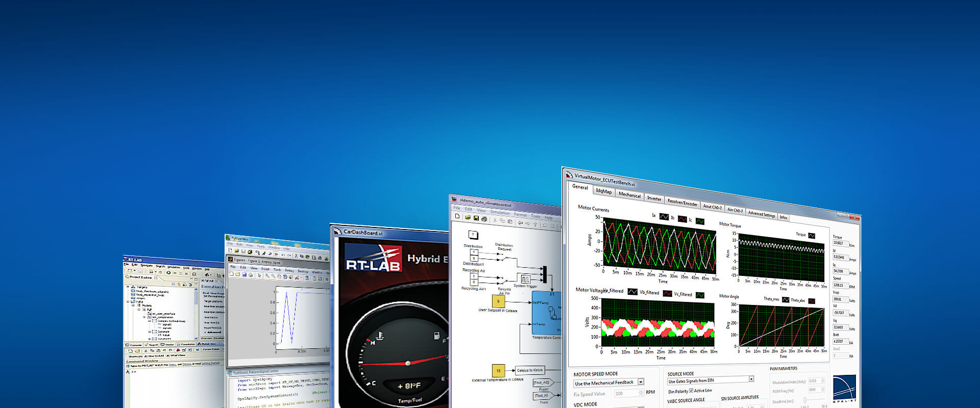Select Project Explorer tab in RT-LAB
This screenshot has width=980, height=408.
coord(140,277)
